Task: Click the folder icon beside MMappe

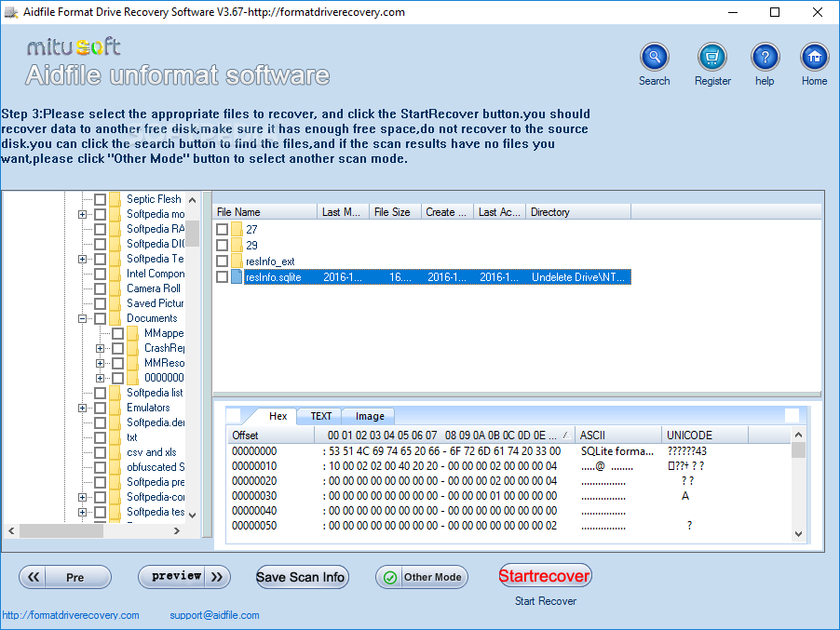Action: click(133, 333)
